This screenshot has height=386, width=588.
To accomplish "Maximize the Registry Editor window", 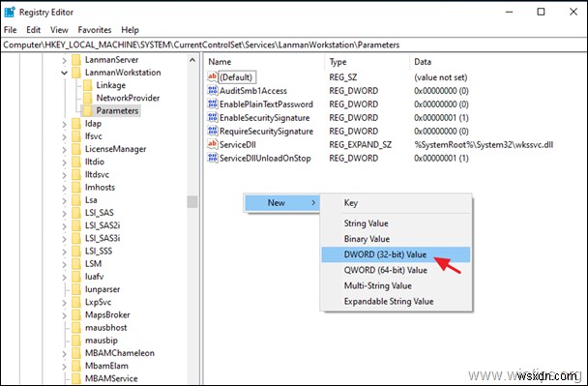I will point(541,12).
